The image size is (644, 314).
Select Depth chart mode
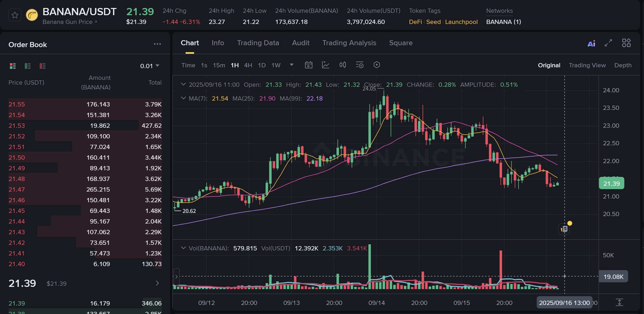coord(623,65)
